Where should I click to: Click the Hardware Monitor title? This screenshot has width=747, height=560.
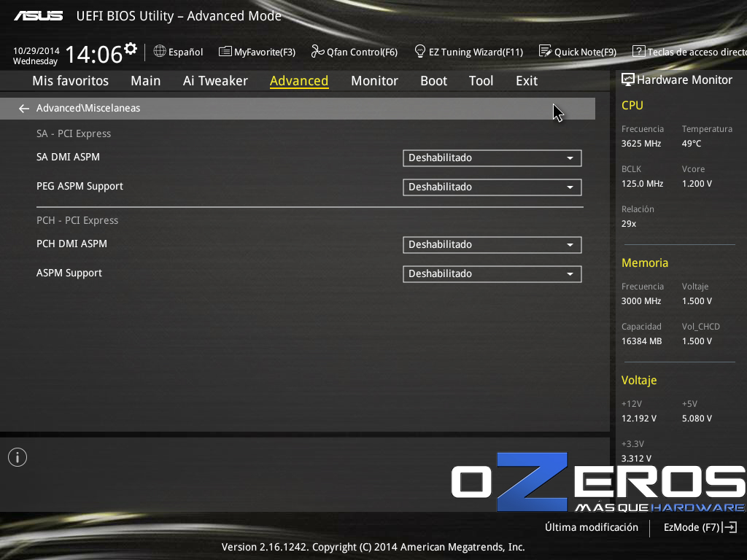pos(684,80)
